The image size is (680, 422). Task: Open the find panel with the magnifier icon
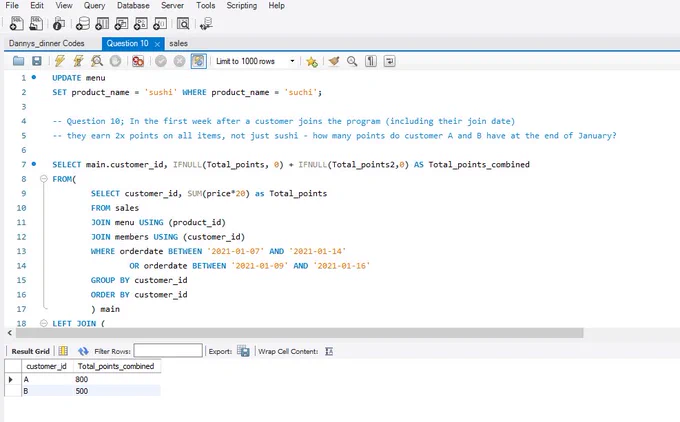[352, 61]
